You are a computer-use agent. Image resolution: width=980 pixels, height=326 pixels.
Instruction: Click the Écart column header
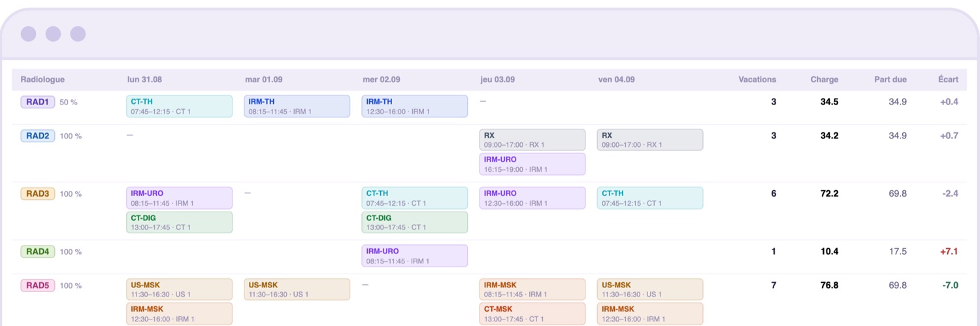pyautogui.click(x=948, y=80)
